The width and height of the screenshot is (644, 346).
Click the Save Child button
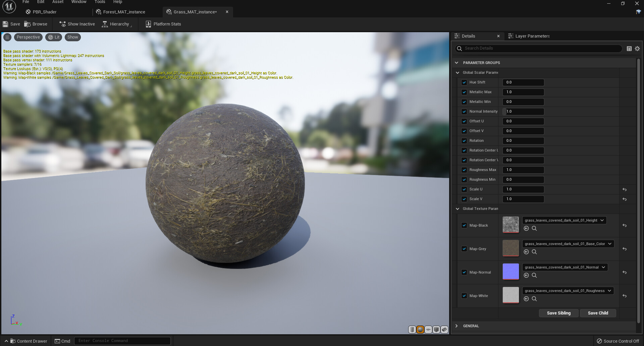(x=598, y=313)
